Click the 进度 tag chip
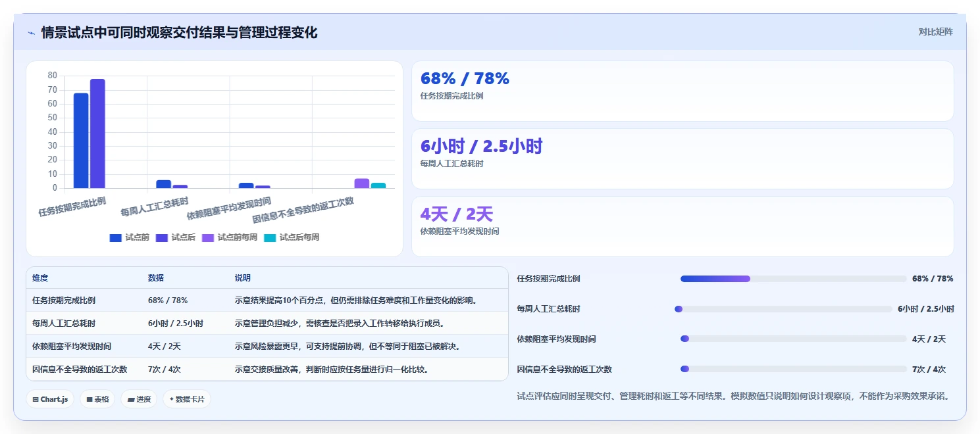The width and height of the screenshot is (980, 434). tap(139, 399)
